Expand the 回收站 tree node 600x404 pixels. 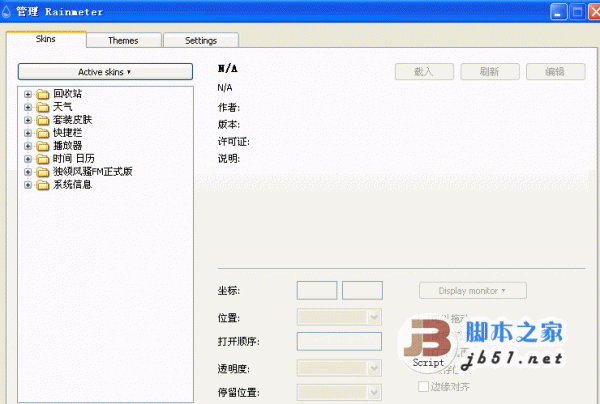point(28,94)
